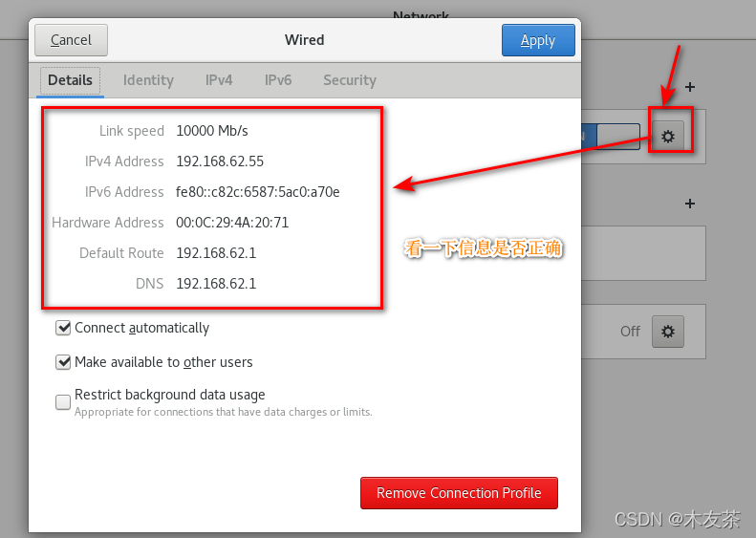Open the IPv4 tab

tap(219, 80)
